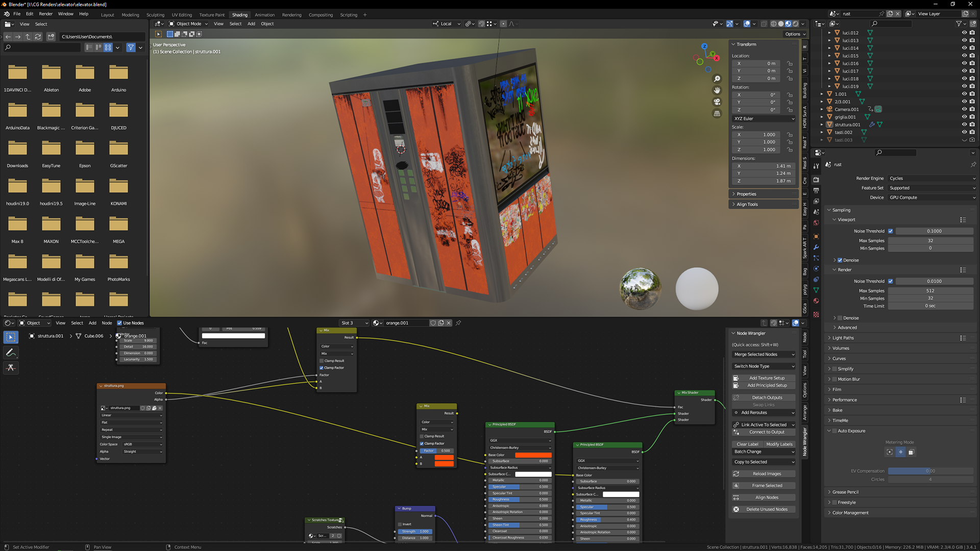This screenshot has height=551, width=980.
Task: Select the Annotate tool in node editor
Action: click(11, 353)
